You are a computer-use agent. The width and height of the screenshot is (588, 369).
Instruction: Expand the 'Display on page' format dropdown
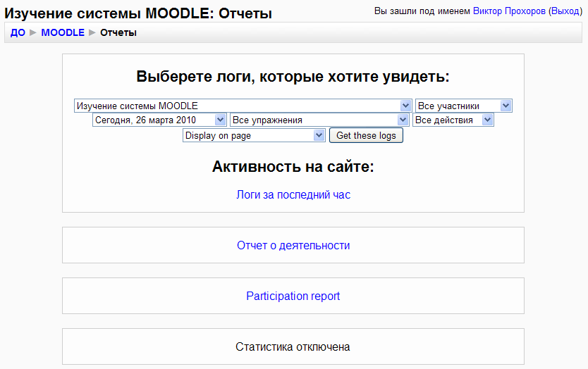(x=254, y=135)
